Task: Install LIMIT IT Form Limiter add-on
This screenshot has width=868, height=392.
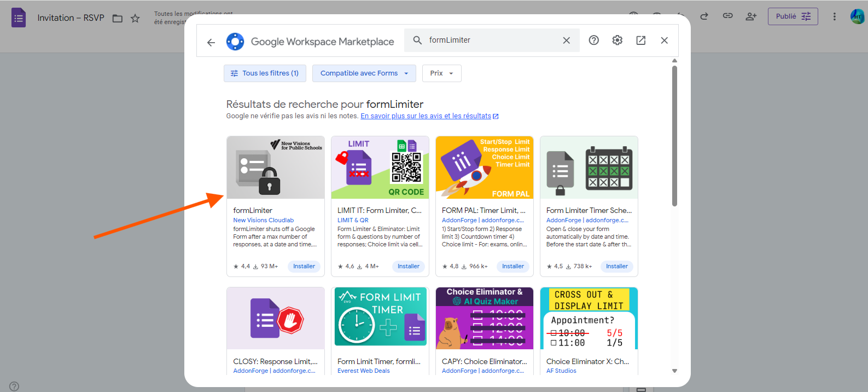Action: pos(408,267)
